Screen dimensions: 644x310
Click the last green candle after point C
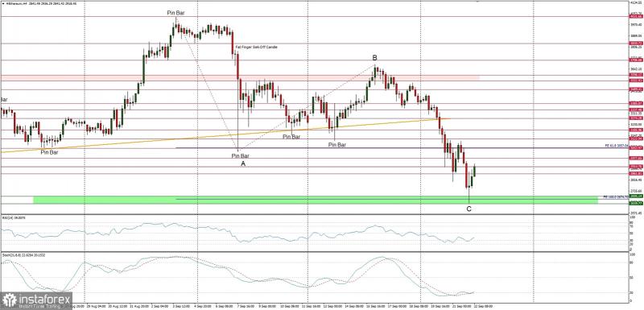(x=474, y=171)
